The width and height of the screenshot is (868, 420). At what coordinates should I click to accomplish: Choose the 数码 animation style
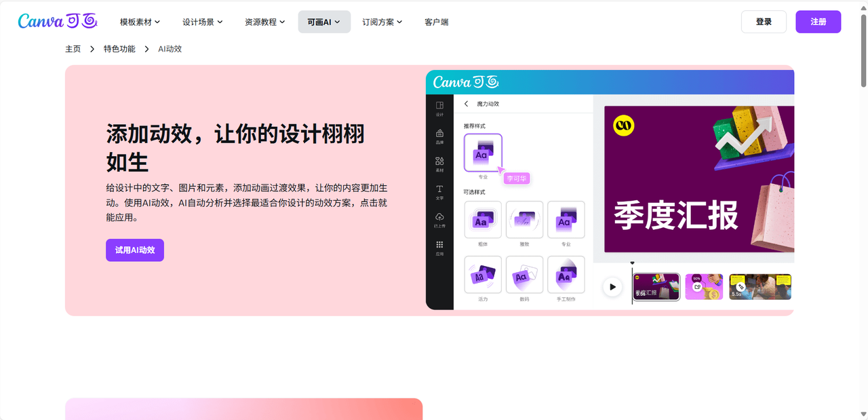click(525, 275)
